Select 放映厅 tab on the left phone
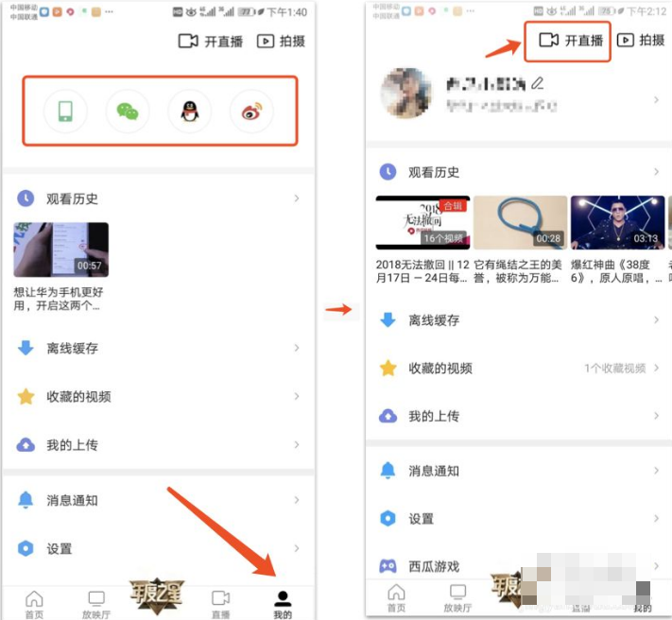The image size is (672, 620). pos(95,603)
